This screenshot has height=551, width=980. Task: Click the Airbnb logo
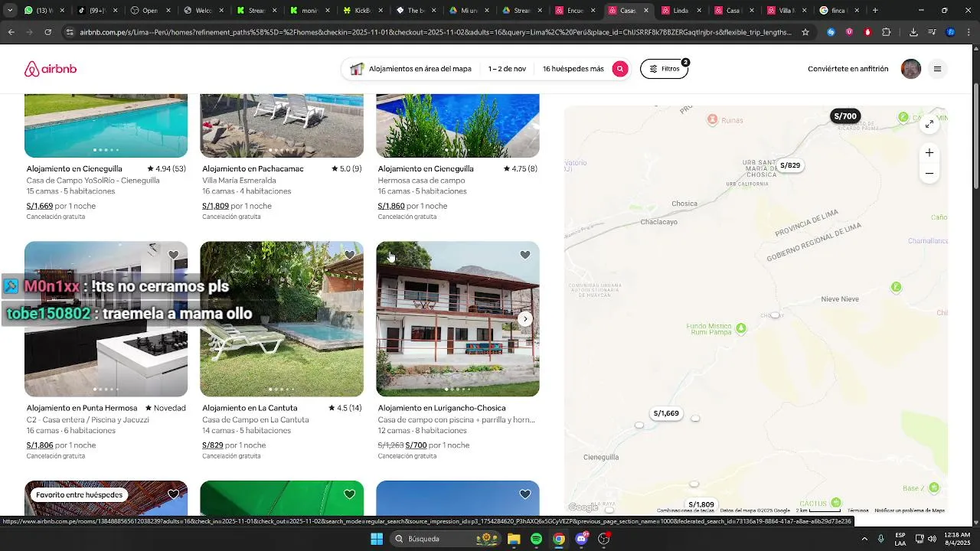pyautogui.click(x=51, y=69)
